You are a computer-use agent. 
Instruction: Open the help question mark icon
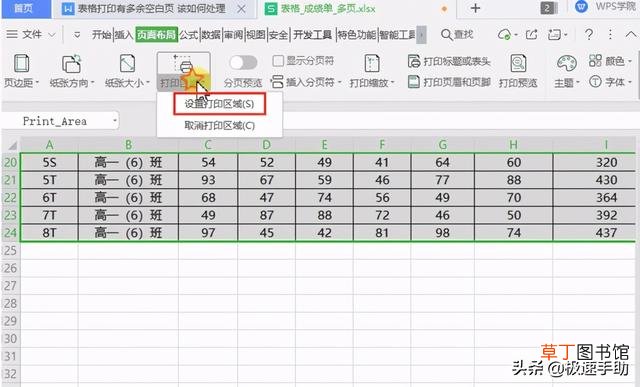589,35
